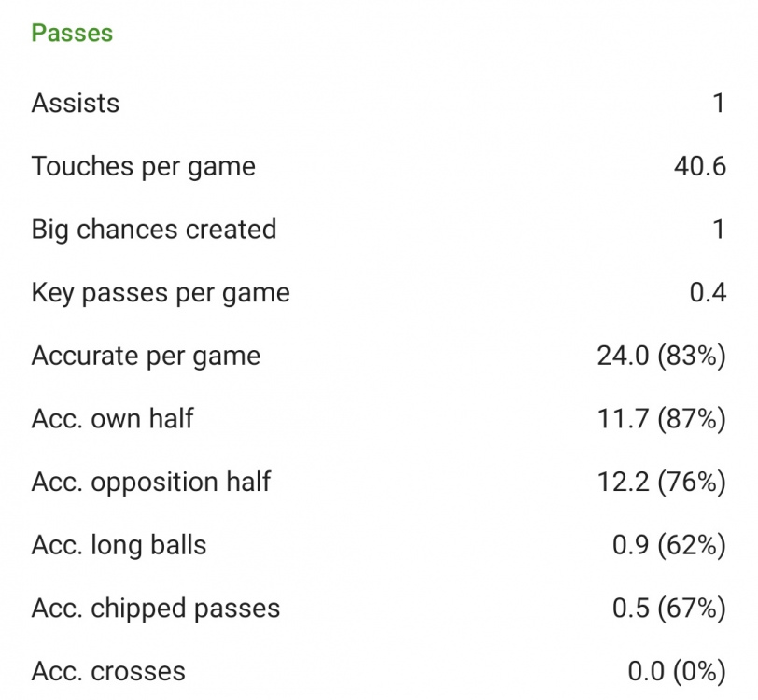Open the Acc. opposition half row
The width and height of the screenshot is (758, 700).
[379, 482]
